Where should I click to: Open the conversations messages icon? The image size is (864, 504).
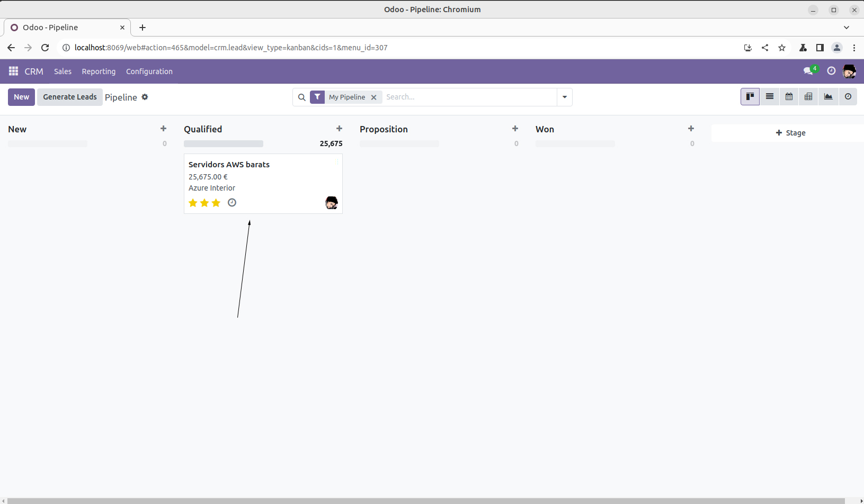pos(808,71)
